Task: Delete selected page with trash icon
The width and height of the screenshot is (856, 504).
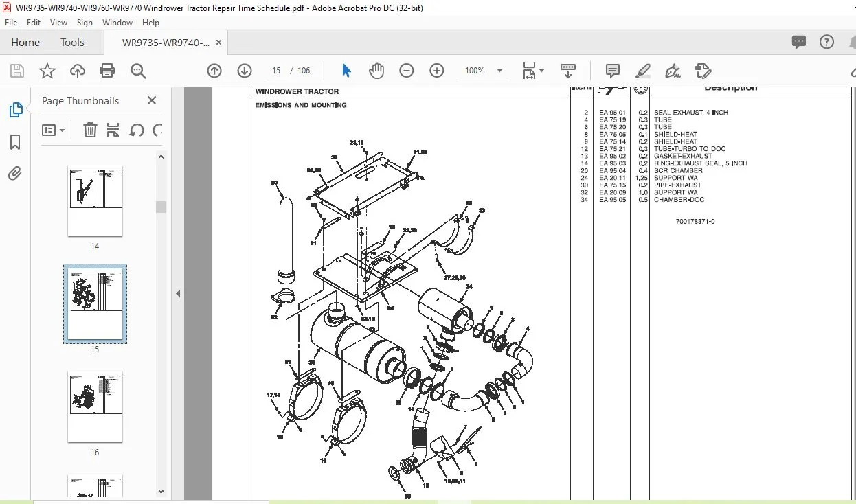Action: (90, 130)
